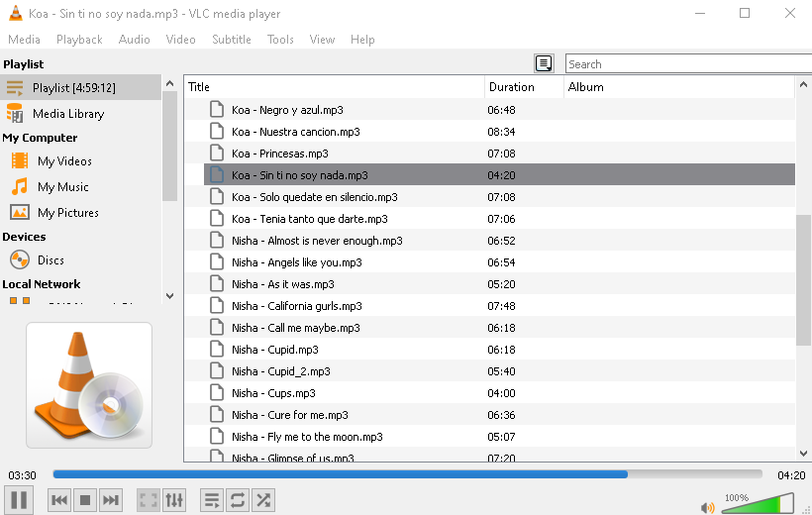Sort by the Duration column header
The width and height of the screenshot is (812, 515).
point(524,87)
